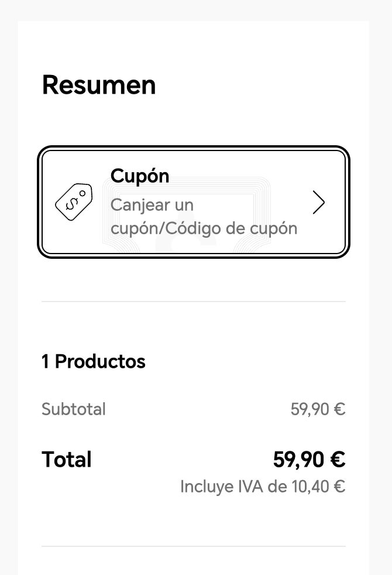Click the euro sign in the subtotal amount
Viewport: 392px width, 575px height.
(339, 409)
